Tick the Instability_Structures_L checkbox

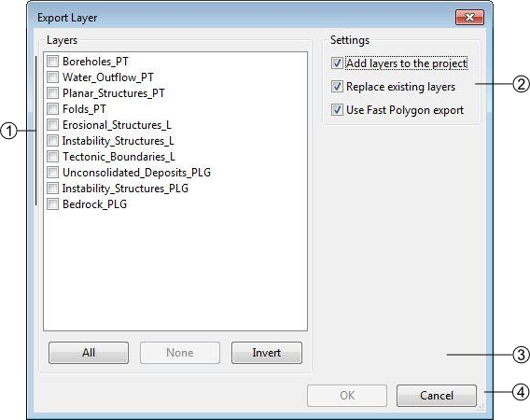[53, 141]
